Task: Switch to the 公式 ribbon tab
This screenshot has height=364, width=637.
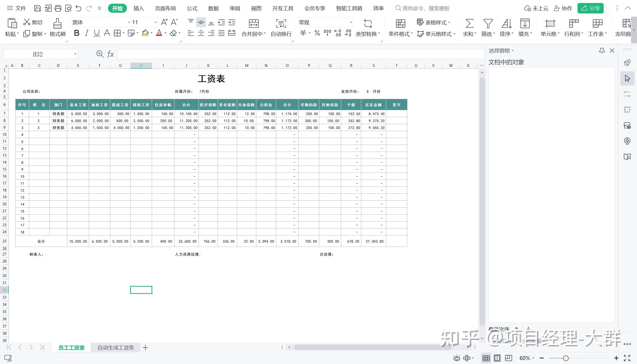Action: pyautogui.click(x=192, y=8)
